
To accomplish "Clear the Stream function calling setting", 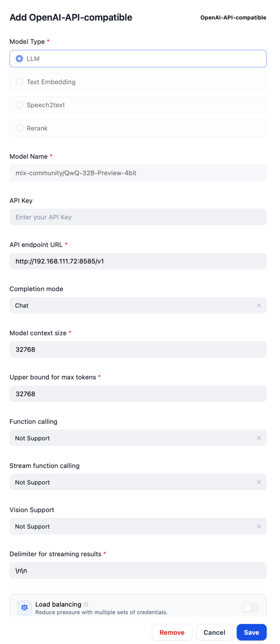I will coord(259,482).
